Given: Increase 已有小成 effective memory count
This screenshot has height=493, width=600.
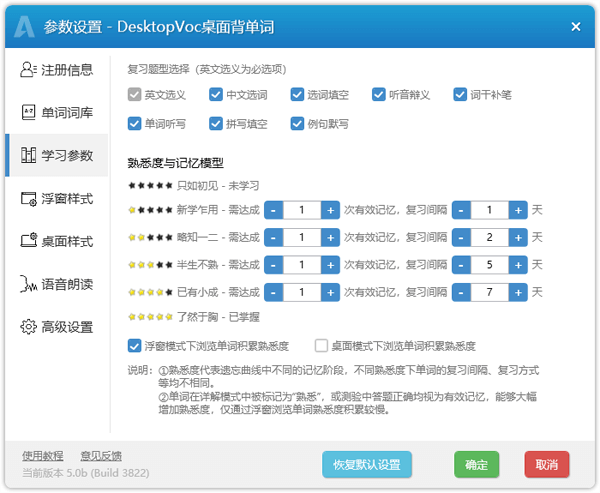Looking at the screenshot, I should click(x=331, y=292).
